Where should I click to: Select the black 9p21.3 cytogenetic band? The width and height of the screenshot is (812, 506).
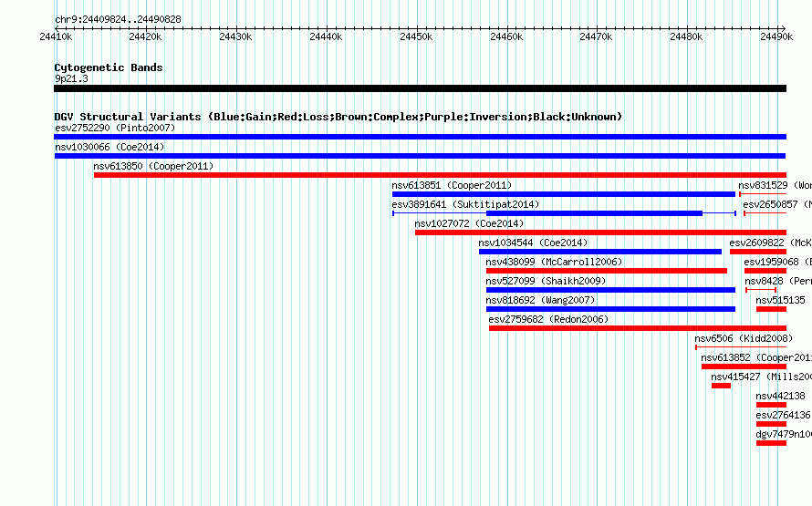420,88
